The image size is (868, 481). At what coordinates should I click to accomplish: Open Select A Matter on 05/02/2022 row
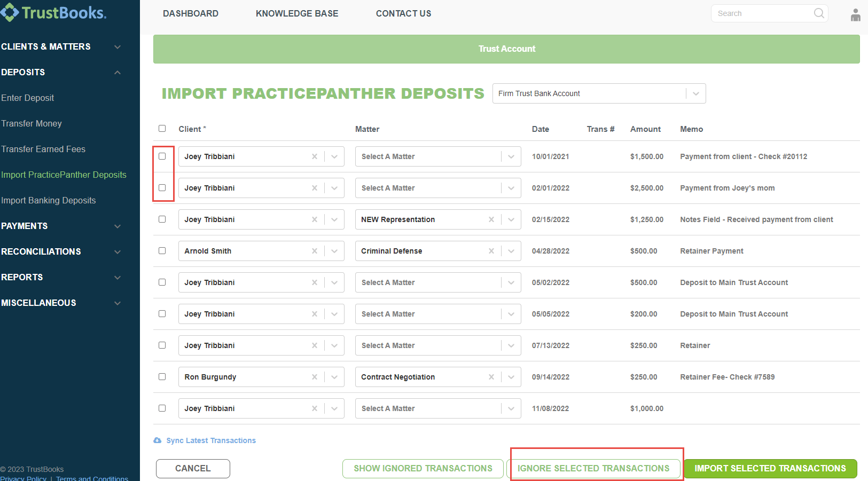[438, 282]
